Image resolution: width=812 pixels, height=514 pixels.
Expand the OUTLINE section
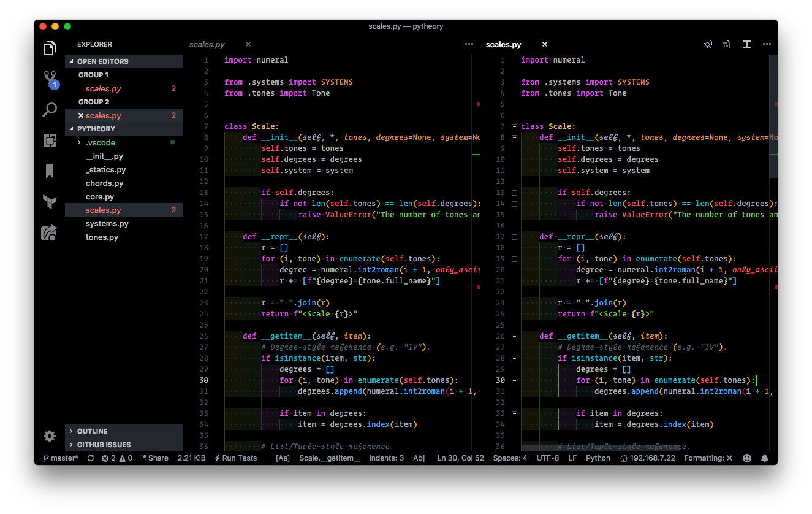[124, 431]
